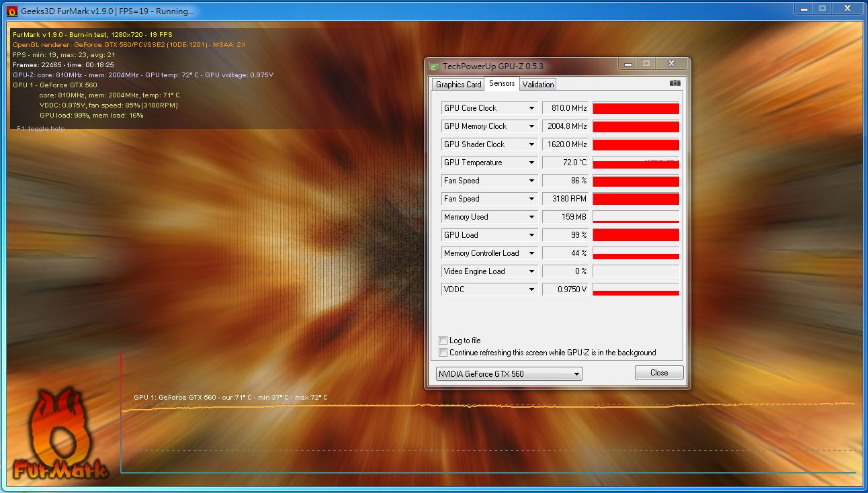Expand the VDDC sensor dropdown

531,289
